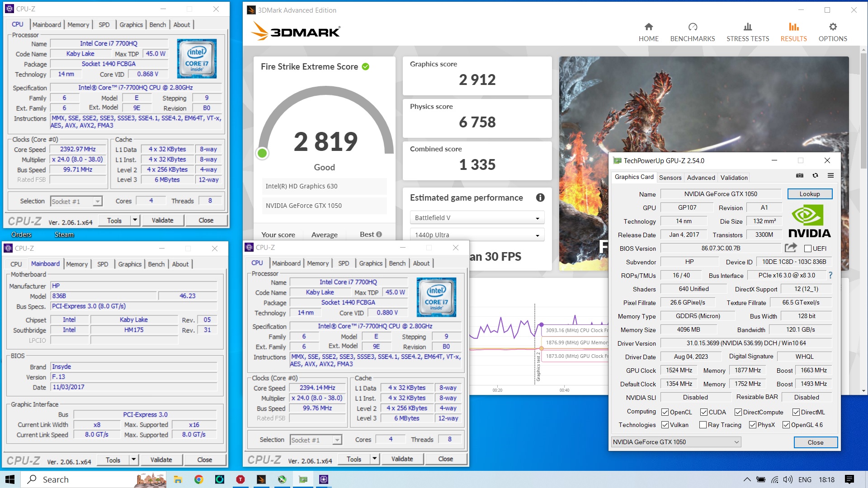Open the volume control in system tray
Viewport: 868px width, 488px height.
click(788, 479)
